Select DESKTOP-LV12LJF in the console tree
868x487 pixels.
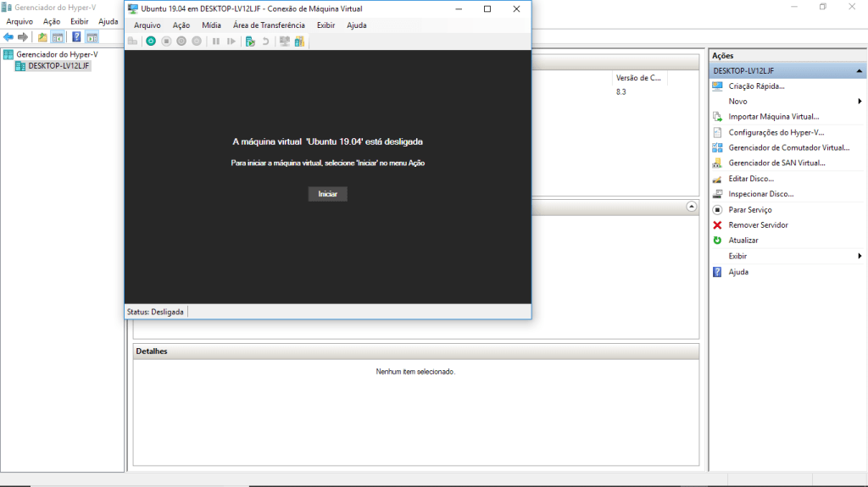click(x=58, y=66)
